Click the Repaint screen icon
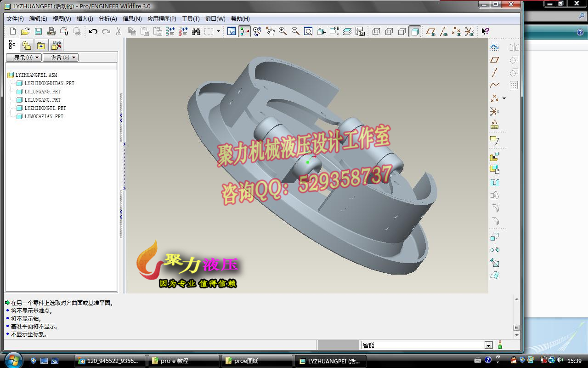This screenshot has height=368, width=588. tap(232, 31)
